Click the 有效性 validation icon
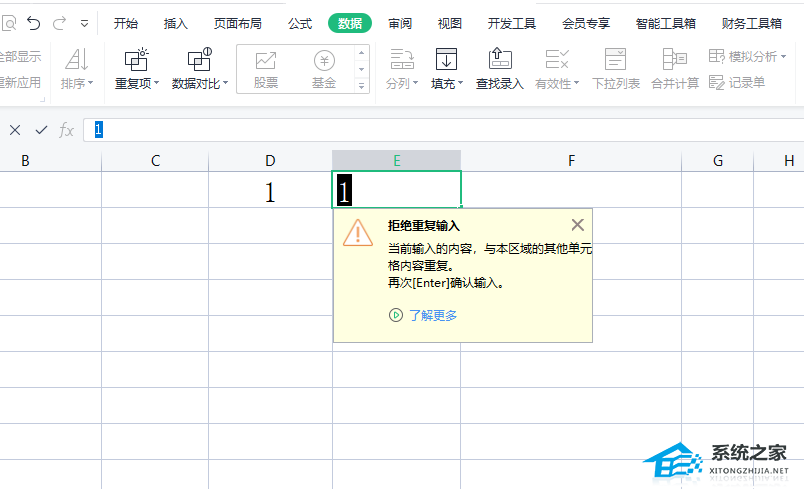This screenshot has width=804, height=489. click(x=557, y=59)
